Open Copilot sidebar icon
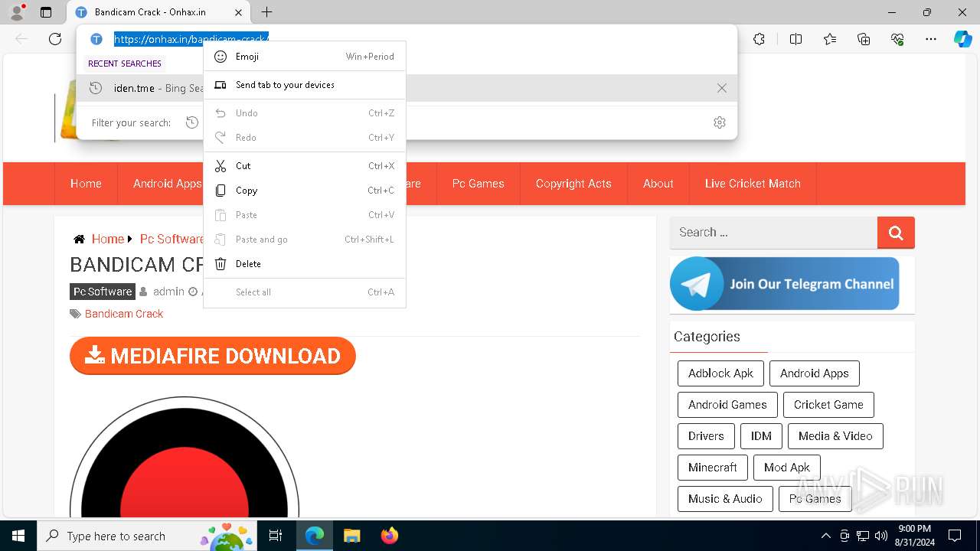The height and width of the screenshot is (551, 980). [962, 39]
